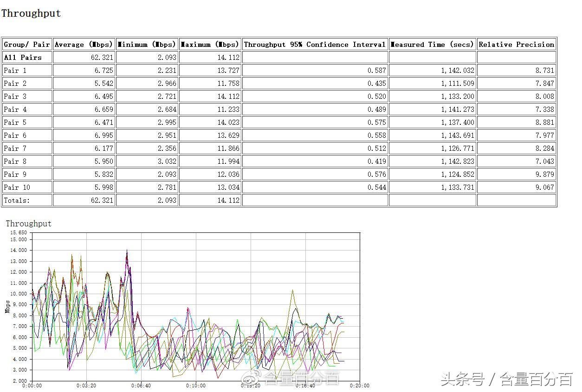Click the Measured Time (secs) header

432,45
